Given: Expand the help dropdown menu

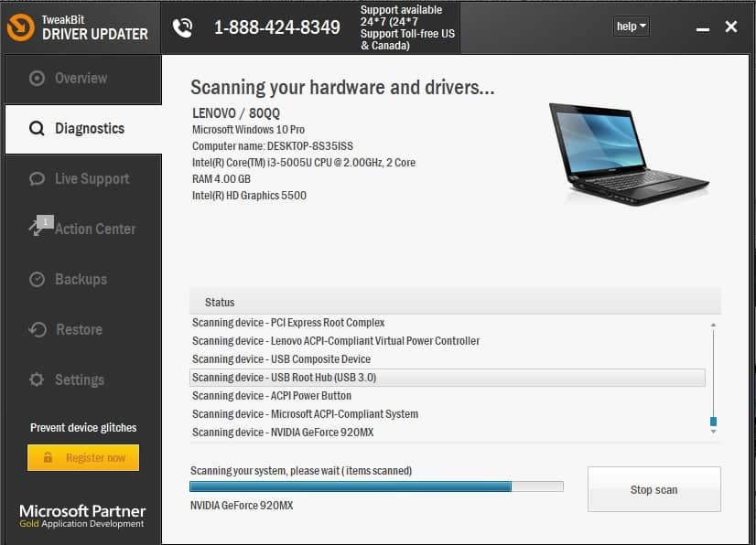Looking at the screenshot, I should (632, 26).
